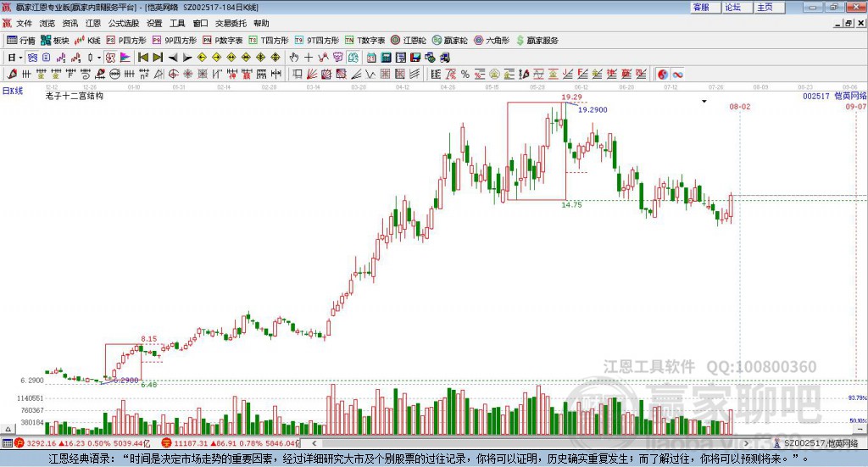This screenshot has width=868, height=467.
Task: Open the 文件 menu
Action: (x=24, y=23)
